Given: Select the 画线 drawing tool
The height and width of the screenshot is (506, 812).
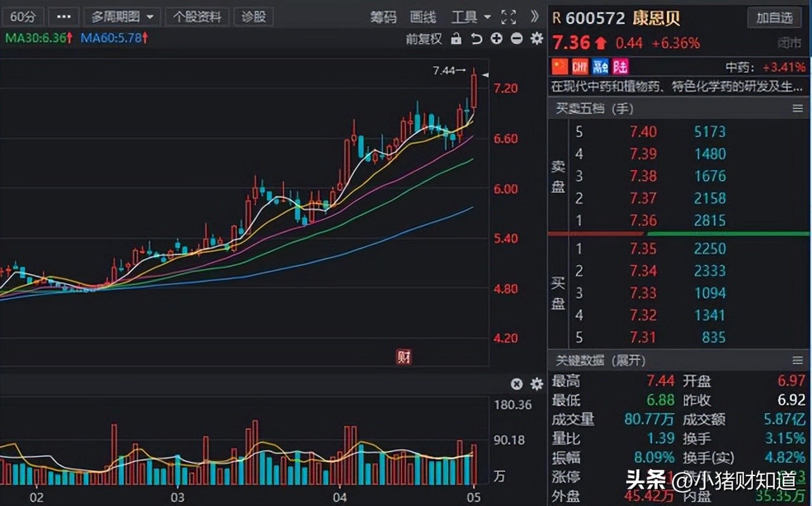Looking at the screenshot, I should [x=422, y=17].
